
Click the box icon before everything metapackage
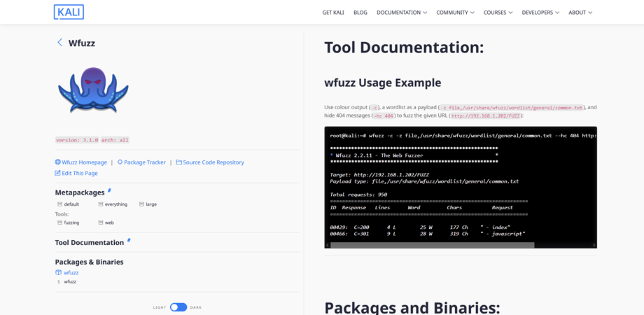click(x=101, y=204)
